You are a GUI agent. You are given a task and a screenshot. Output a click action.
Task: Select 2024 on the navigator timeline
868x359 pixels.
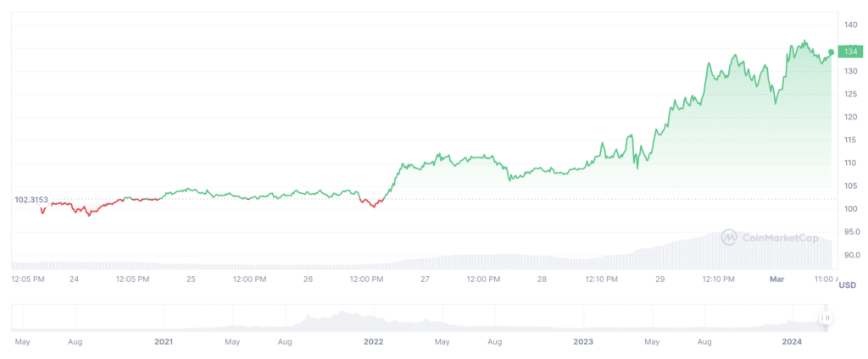pos(792,342)
